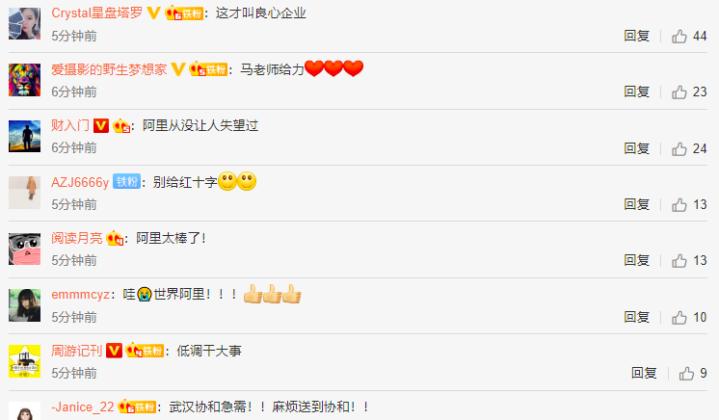Click 回复 on 周游记刊's comment

(x=644, y=373)
